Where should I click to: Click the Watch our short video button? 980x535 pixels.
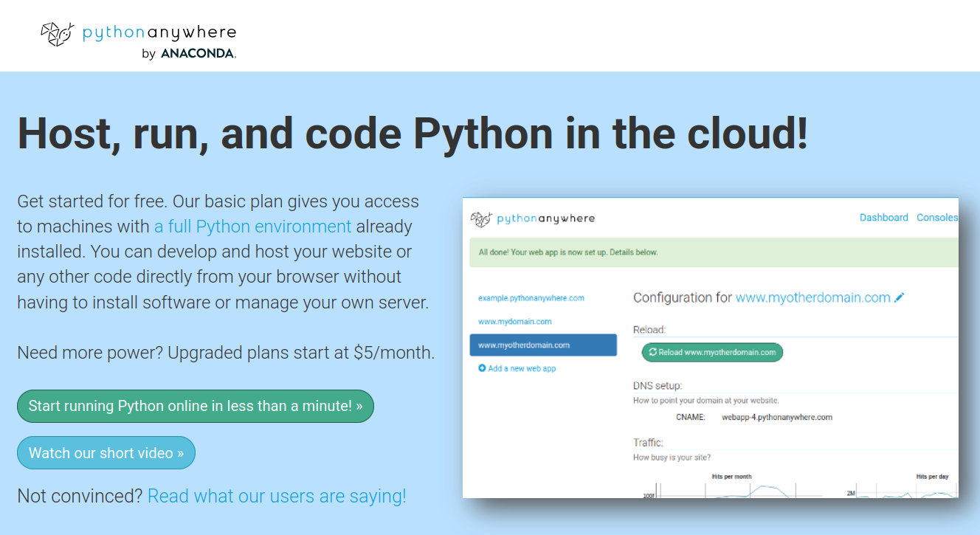106,452
